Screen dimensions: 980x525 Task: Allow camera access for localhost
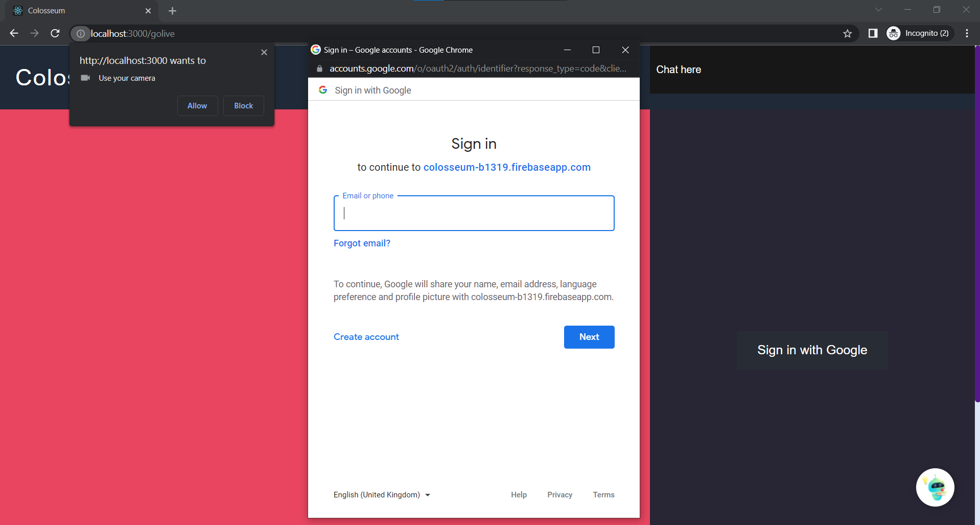(197, 106)
